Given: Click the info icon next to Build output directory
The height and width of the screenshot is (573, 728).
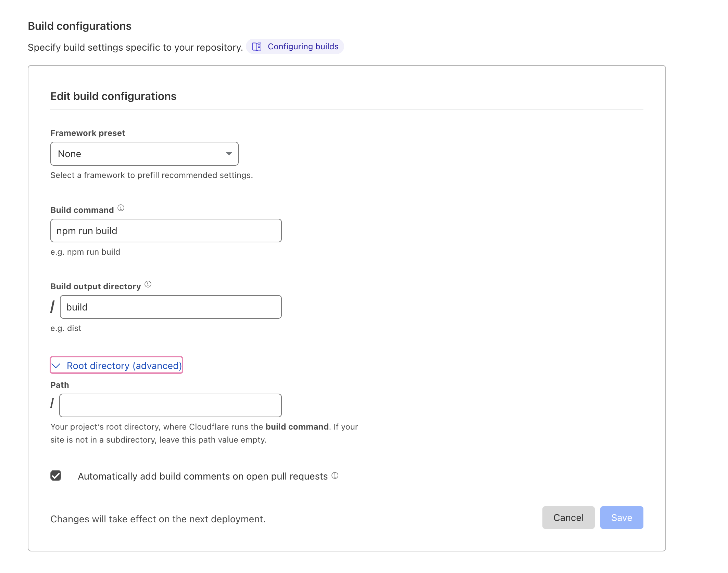Looking at the screenshot, I should click(148, 284).
